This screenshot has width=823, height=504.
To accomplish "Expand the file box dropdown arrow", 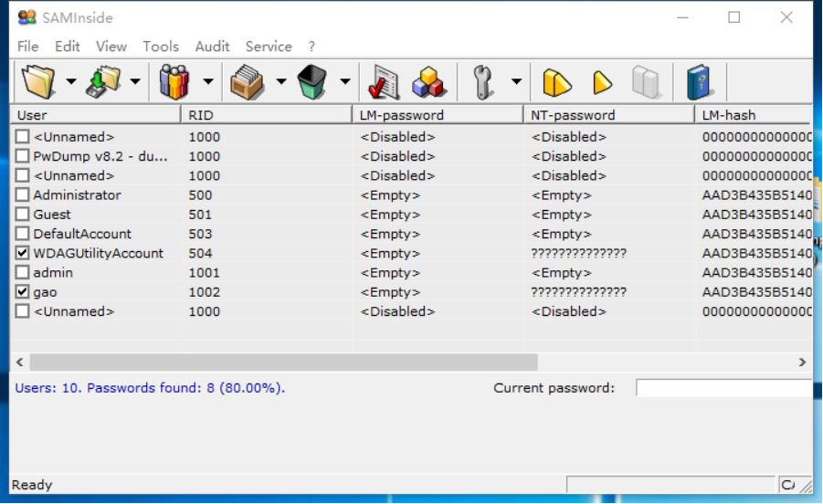I will pyautogui.click(x=280, y=81).
